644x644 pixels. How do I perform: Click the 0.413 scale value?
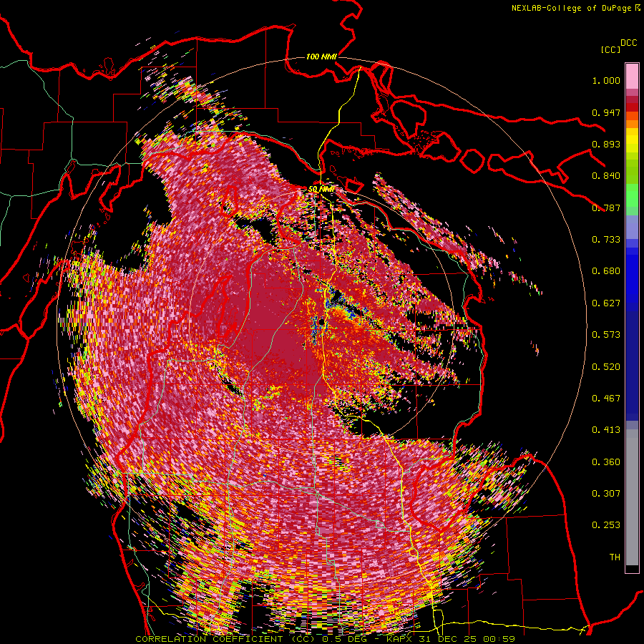606,430
